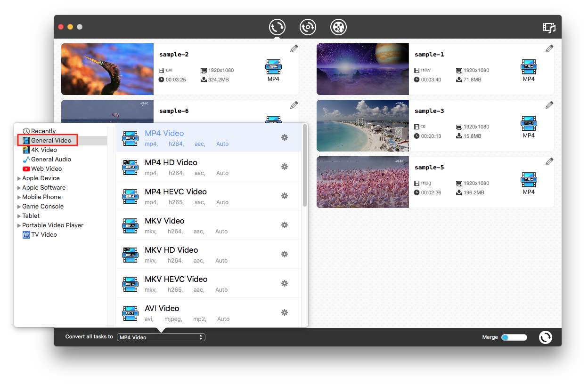Edit sample-2 with the pencil icon
This screenshot has height=384, width=588.
[294, 48]
